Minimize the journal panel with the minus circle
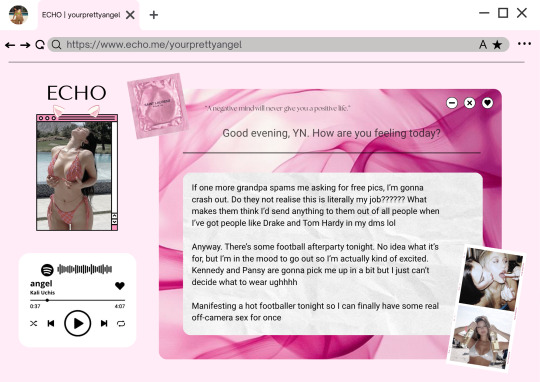This screenshot has width=540, height=382. click(452, 103)
